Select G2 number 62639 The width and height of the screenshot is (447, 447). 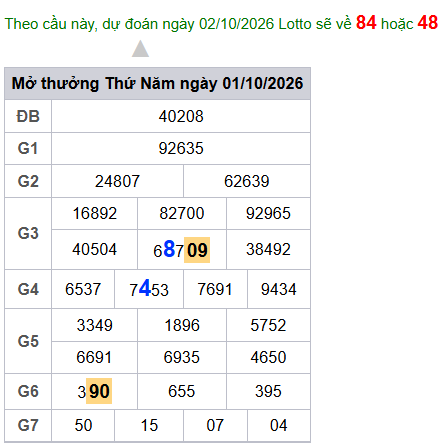(x=247, y=181)
